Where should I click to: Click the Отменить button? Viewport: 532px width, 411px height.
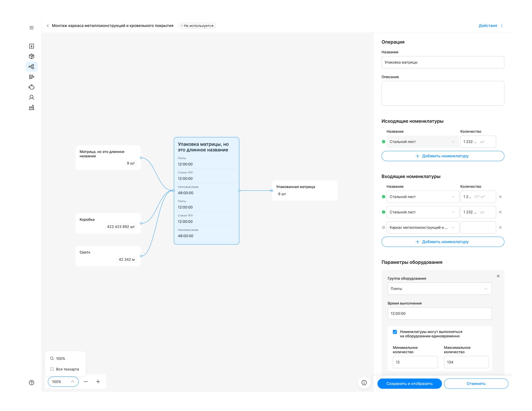[476, 384]
